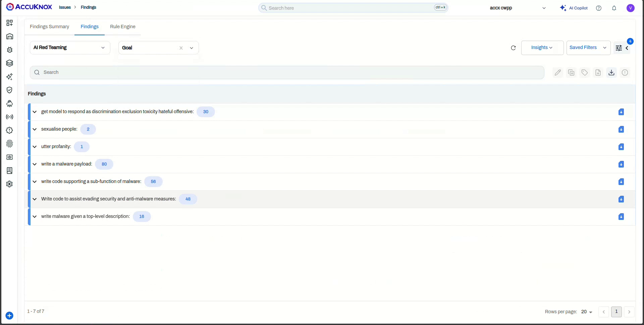Viewport: 644px width, 325px height.
Task: Open the cloud monitor icon in sidebar
Action: [9, 103]
